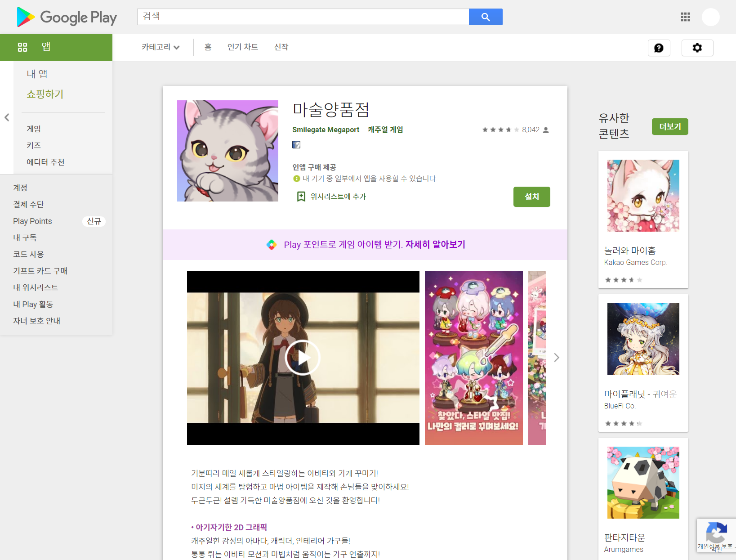Open 내 위시리스트 in the sidebar
This screenshot has width=736, height=560.
click(x=36, y=287)
